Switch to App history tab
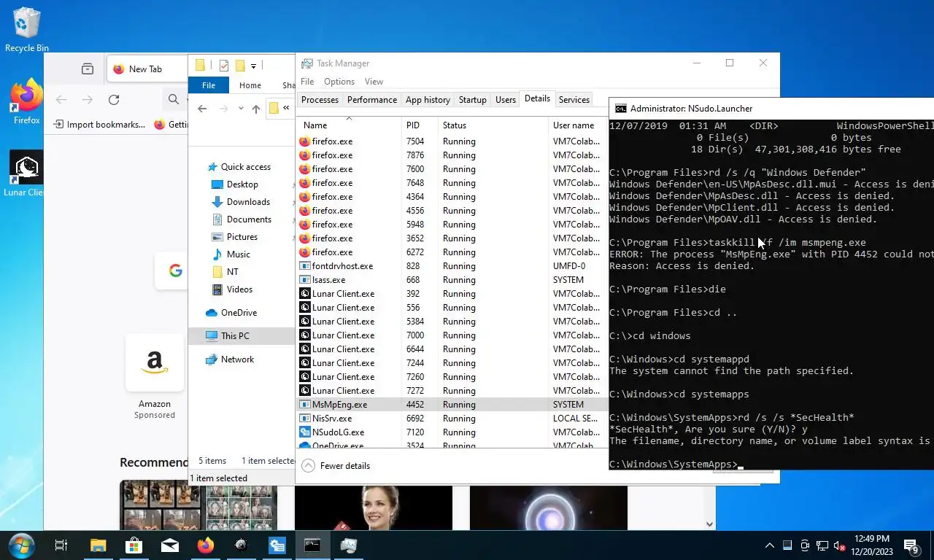The height and width of the screenshot is (560, 934). (x=428, y=100)
